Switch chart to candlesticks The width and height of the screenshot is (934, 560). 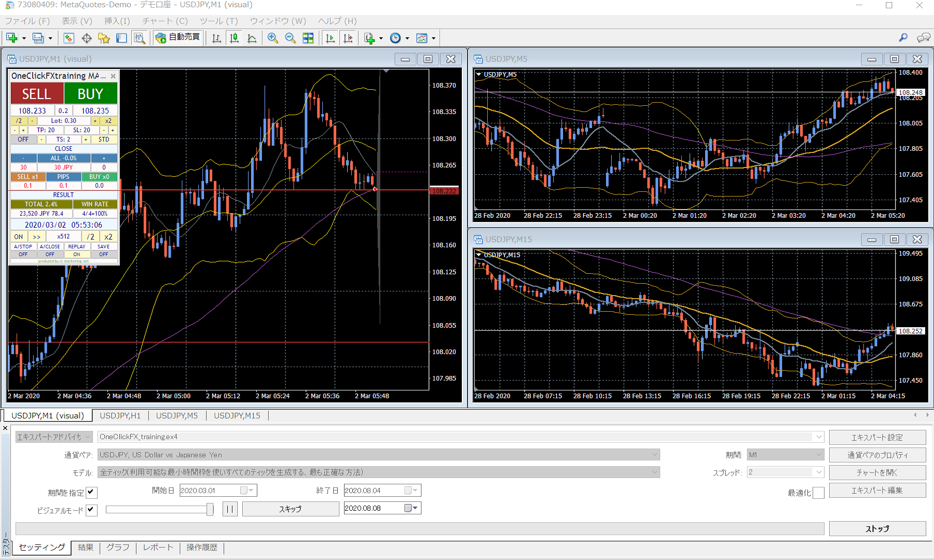235,38
